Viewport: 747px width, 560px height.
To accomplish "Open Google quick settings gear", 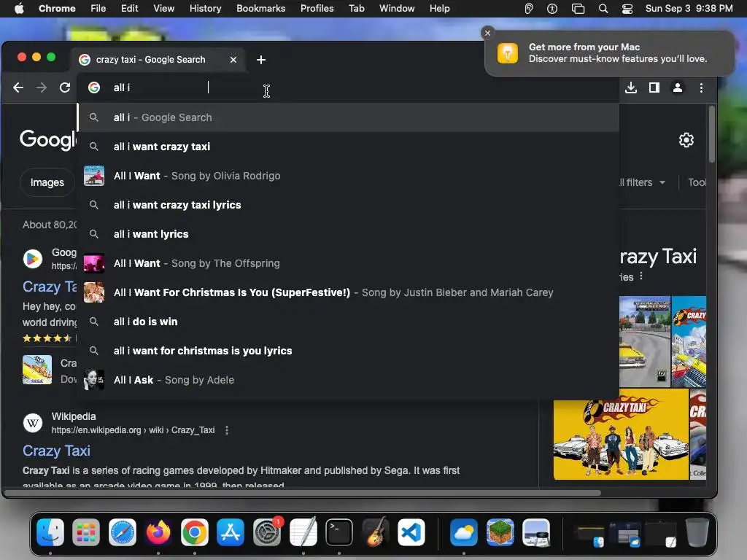I will click(686, 140).
